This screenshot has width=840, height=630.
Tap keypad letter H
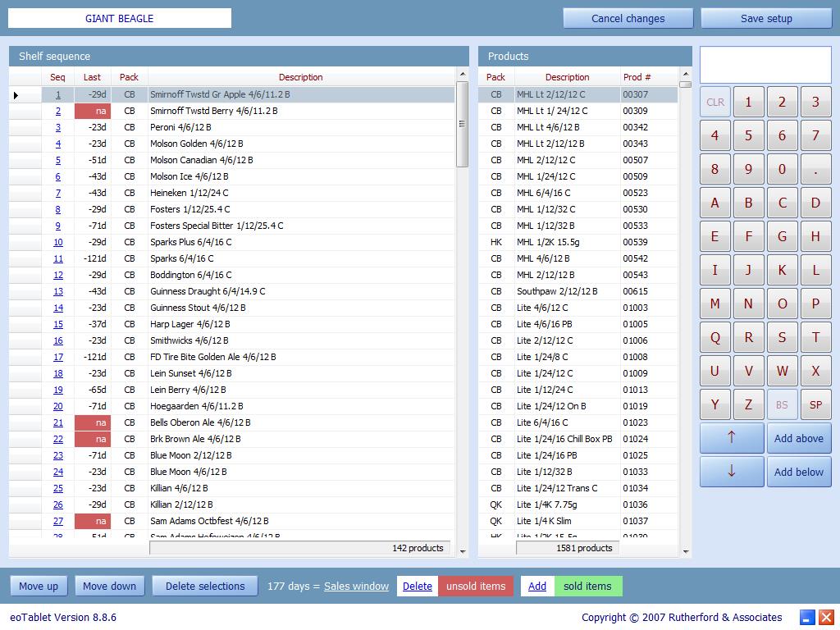[x=816, y=236]
